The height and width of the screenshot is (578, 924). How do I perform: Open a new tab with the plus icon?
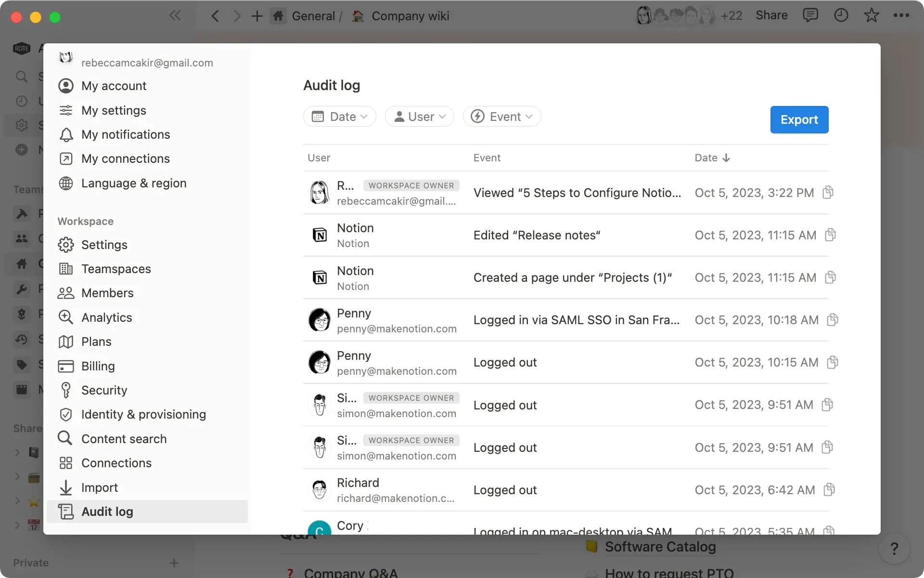click(x=257, y=15)
